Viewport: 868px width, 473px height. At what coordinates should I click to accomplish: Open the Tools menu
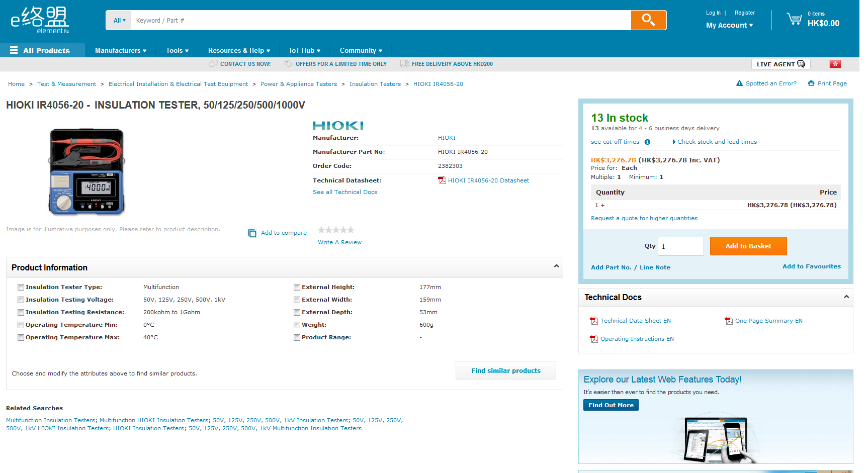[177, 50]
